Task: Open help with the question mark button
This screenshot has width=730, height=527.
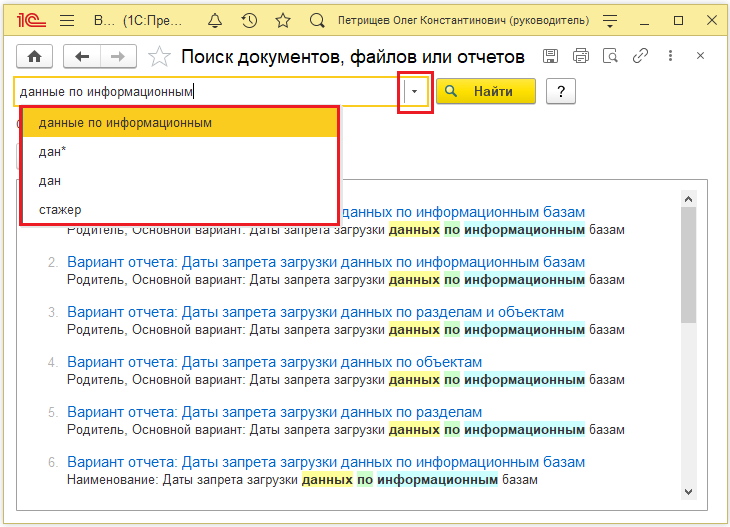Action: point(561,91)
